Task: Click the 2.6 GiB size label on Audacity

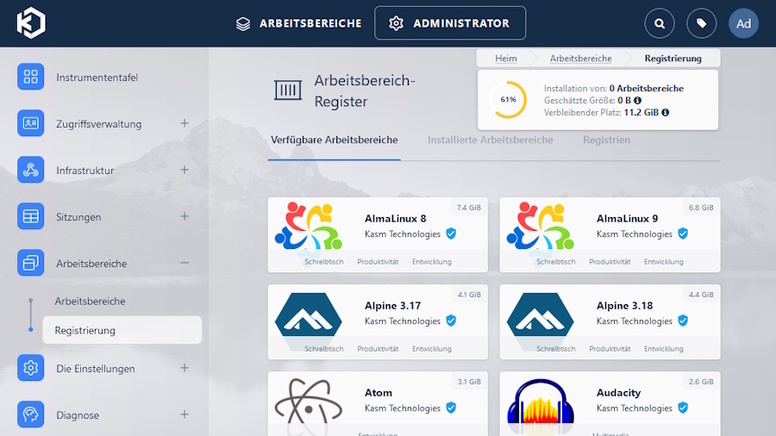Action: pos(701,382)
